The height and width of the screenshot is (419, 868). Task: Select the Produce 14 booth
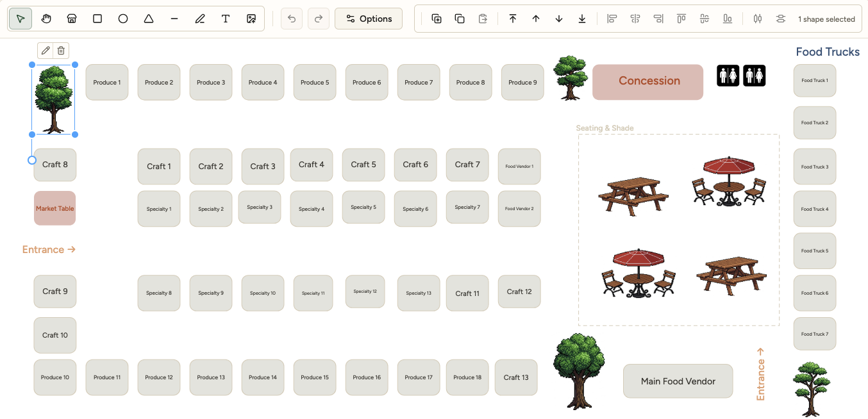click(263, 377)
